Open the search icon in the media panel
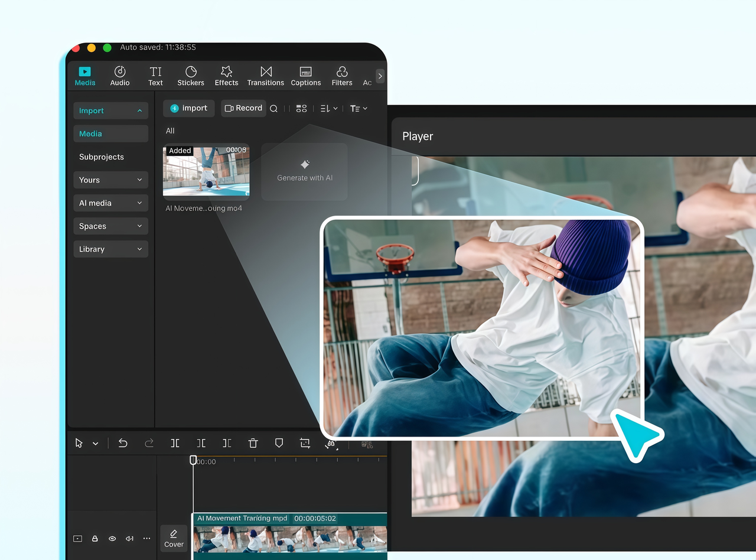Screen dimensions: 756x560 273,108
